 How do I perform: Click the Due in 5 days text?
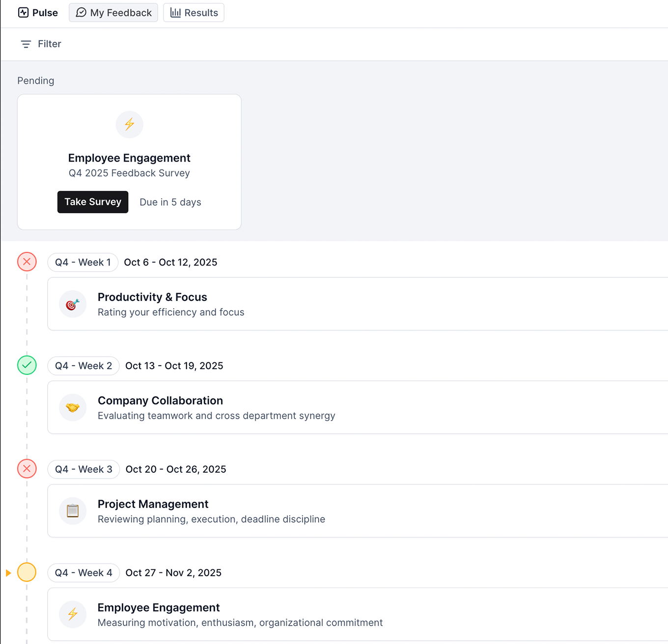pyautogui.click(x=170, y=202)
